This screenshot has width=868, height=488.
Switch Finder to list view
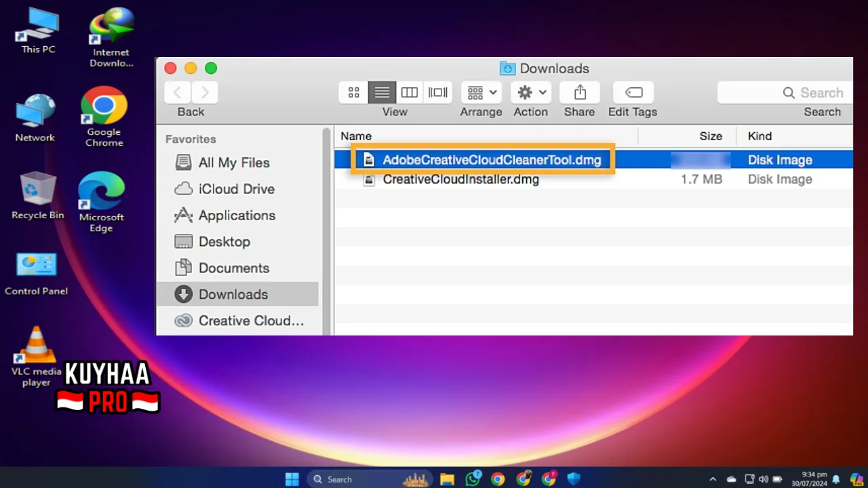[x=382, y=92]
